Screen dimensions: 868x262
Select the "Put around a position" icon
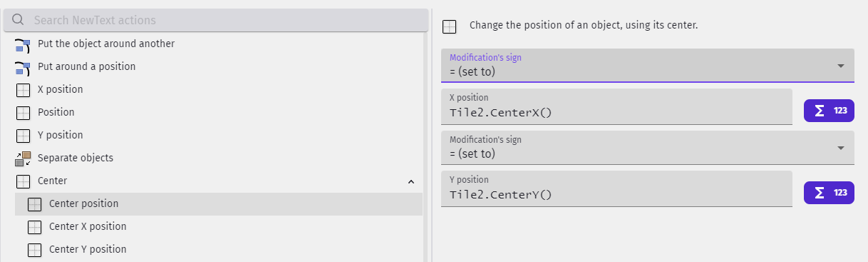click(x=23, y=67)
